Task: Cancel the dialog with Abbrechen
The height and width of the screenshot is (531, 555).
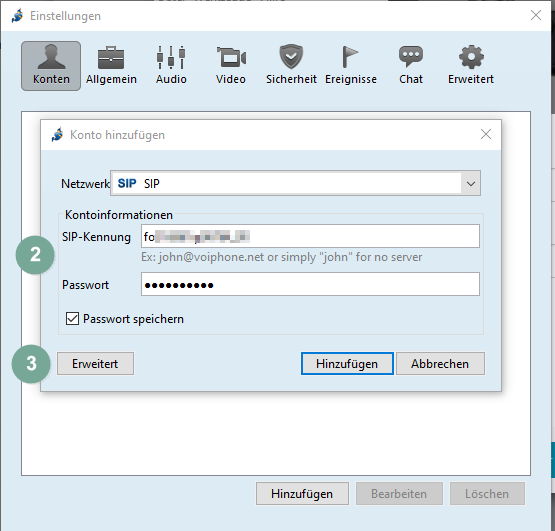Action: (x=440, y=364)
